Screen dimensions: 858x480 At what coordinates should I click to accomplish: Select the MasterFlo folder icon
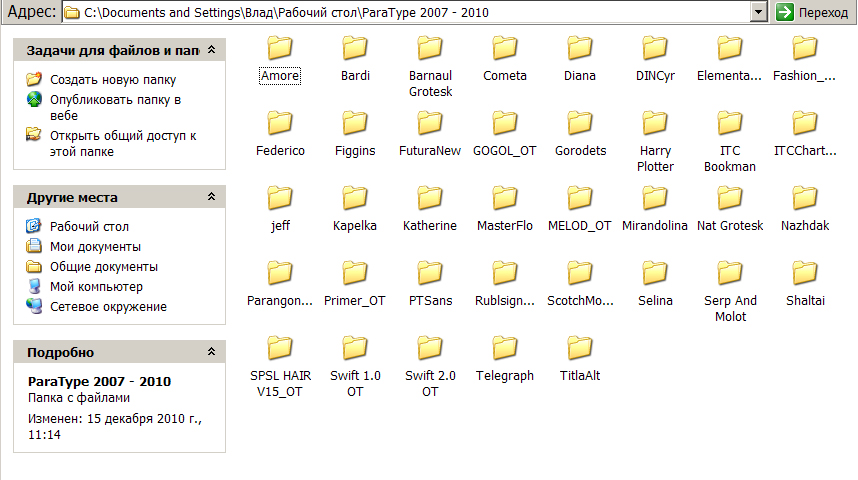click(x=505, y=198)
